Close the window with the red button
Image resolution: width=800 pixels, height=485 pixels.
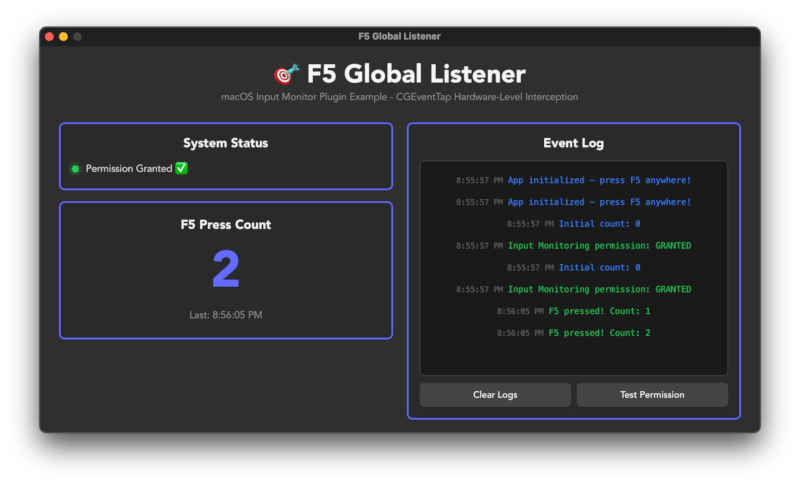(49, 37)
